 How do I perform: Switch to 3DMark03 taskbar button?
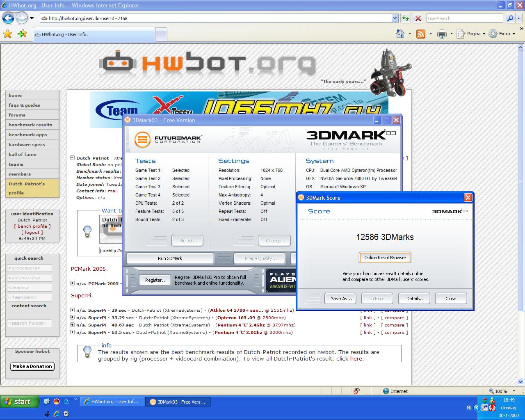pyautogui.click(x=178, y=402)
